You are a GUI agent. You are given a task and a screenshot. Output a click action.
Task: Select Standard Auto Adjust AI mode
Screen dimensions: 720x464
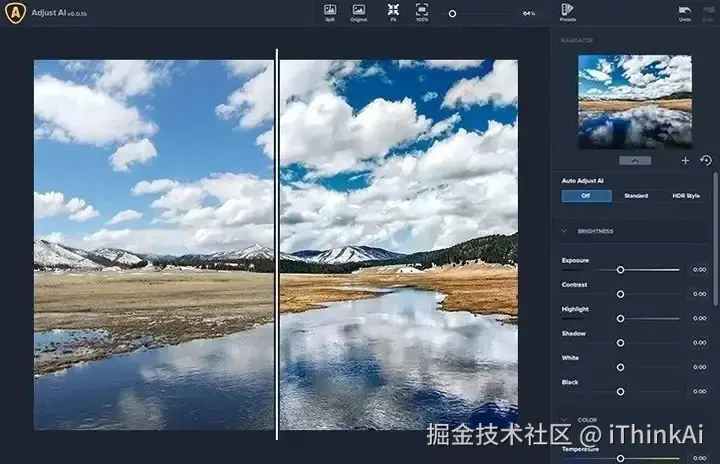point(636,196)
